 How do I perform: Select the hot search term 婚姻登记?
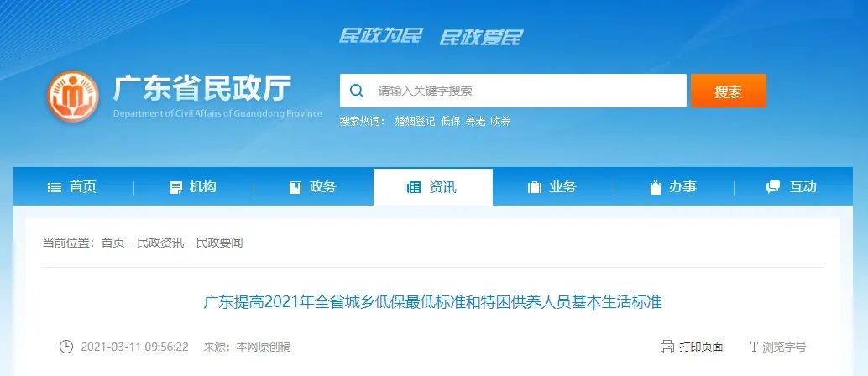(x=415, y=121)
